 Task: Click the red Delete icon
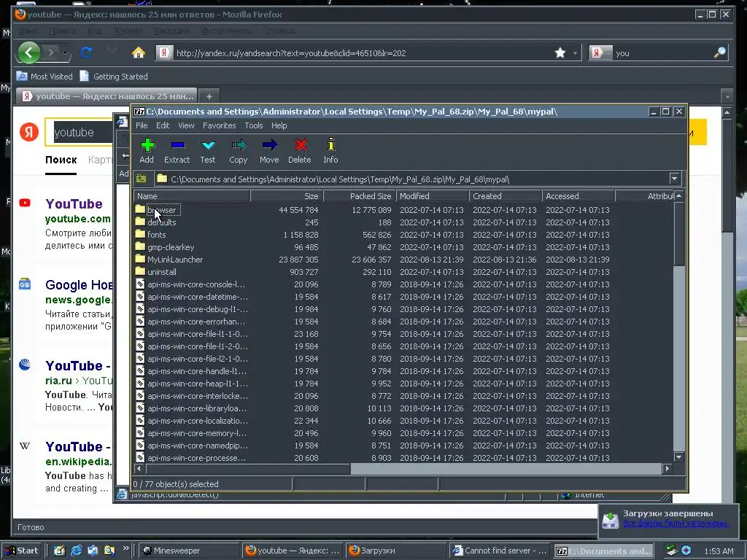(x=300, y=145)
